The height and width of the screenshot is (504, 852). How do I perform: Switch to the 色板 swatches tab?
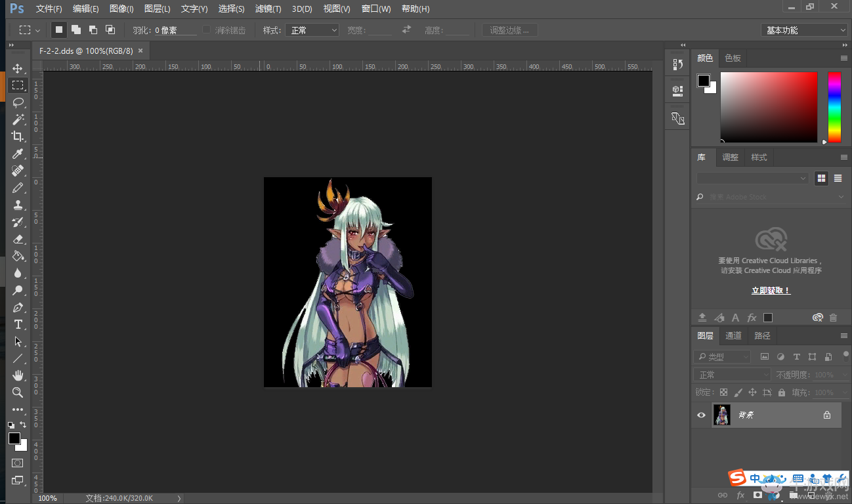pos(733,58)
